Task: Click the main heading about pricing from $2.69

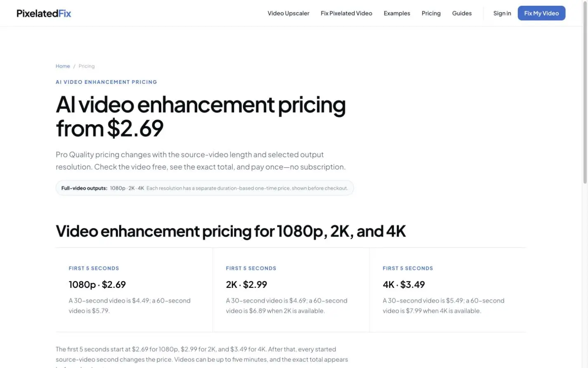Action: tap(201, 116)
